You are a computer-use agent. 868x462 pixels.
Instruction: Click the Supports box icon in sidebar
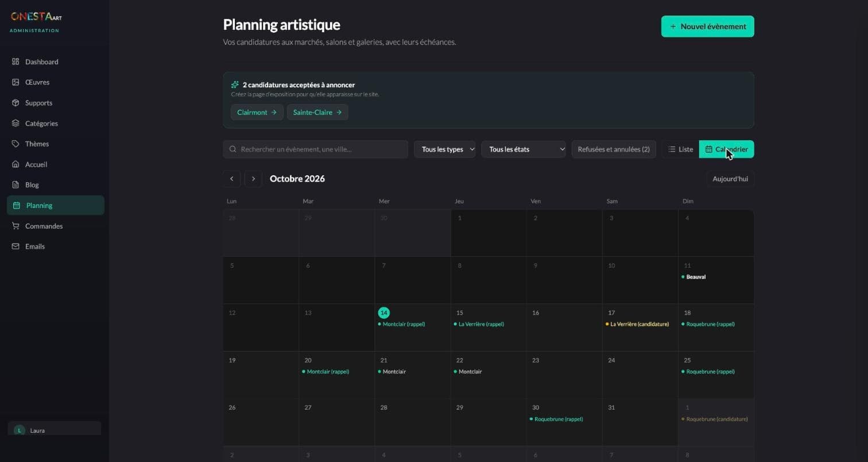coord(15,103)
